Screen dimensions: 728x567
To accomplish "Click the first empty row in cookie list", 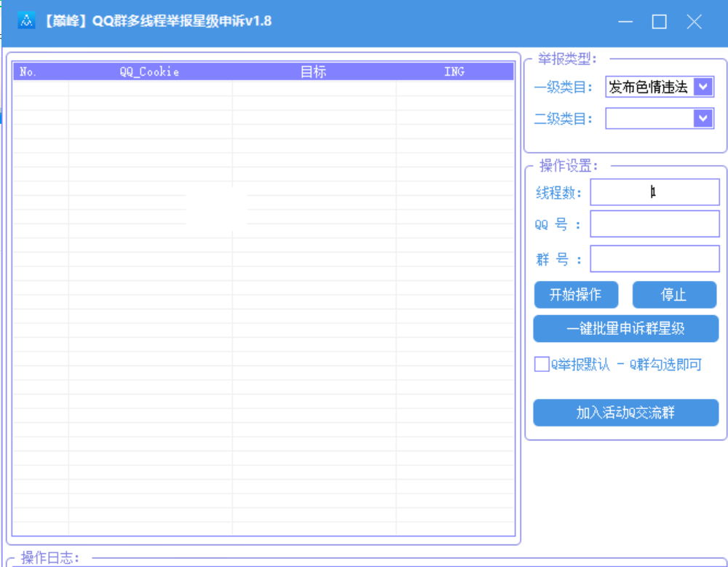I will coord(262,87).
